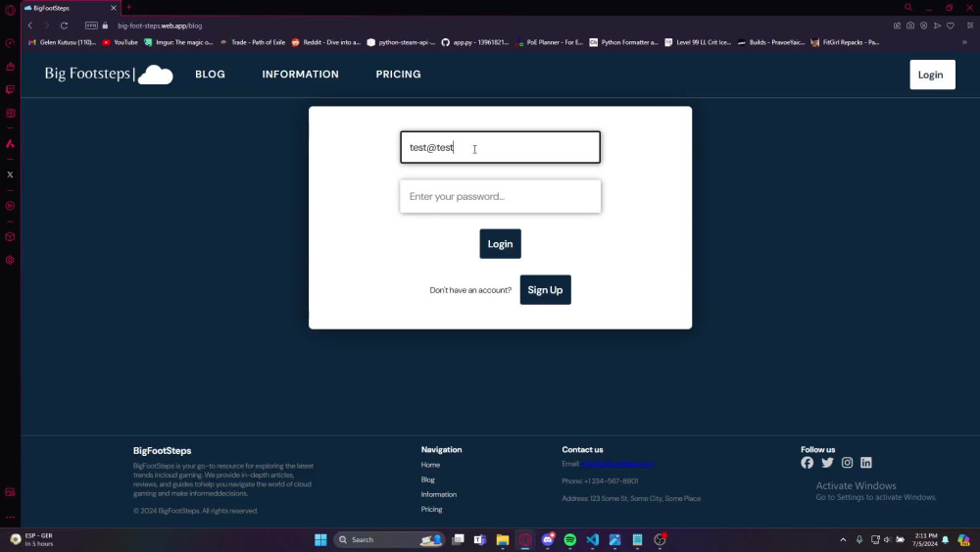
Task: Focus the Enter your password field
Action: pyautogui.click(x=500, y=196)
